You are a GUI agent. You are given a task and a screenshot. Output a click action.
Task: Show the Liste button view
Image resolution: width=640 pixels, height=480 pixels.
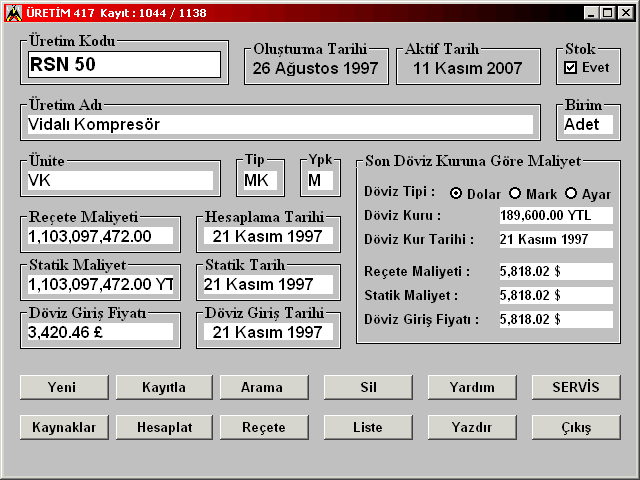367,427
